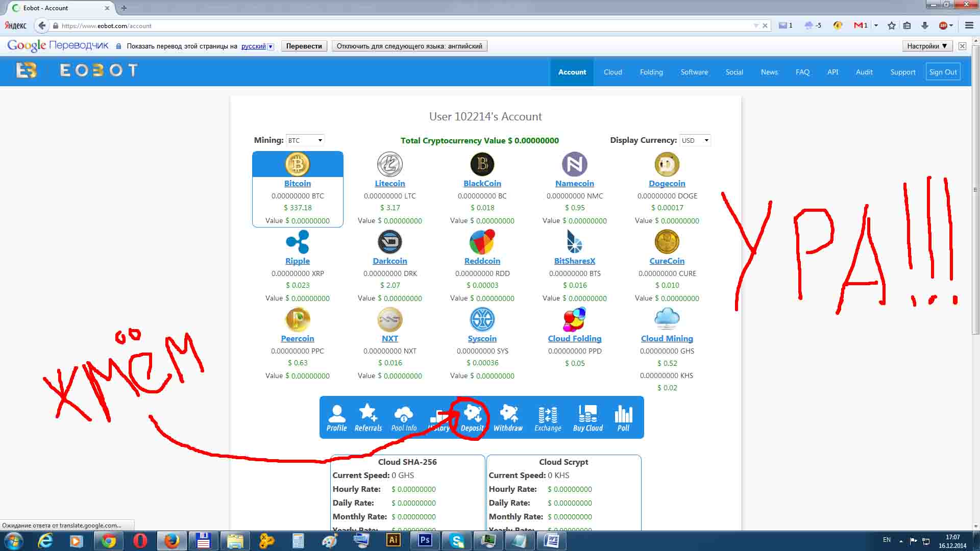Click the BitSharesX logo icon
This screenshot has width=980, height=551.
point(574,242)
